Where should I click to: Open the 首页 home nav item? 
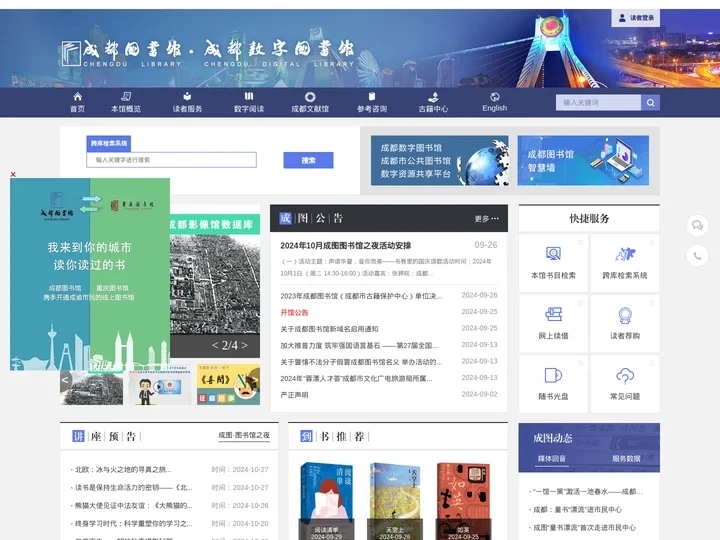[x=77, y=102]
